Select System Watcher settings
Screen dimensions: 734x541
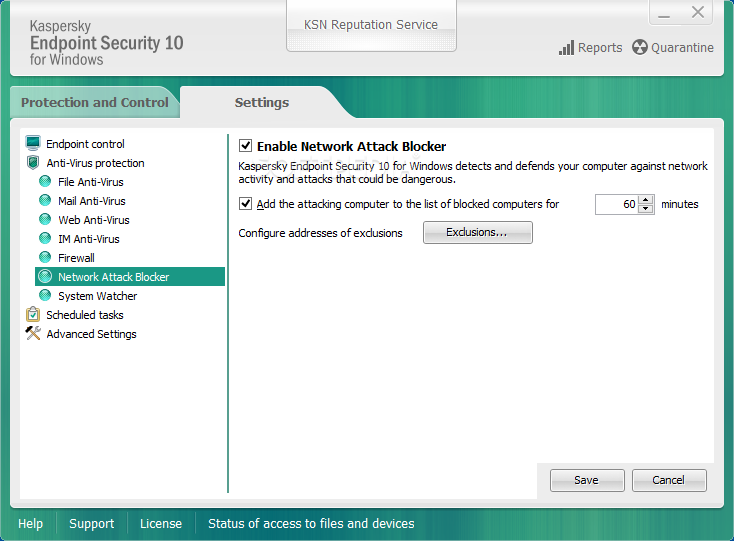point(97,296)
